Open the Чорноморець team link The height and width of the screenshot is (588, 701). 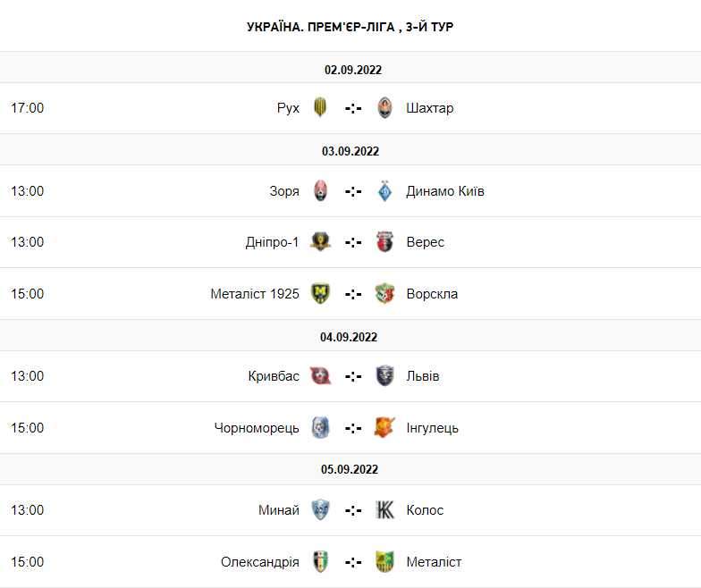click(x=257, y=428)
